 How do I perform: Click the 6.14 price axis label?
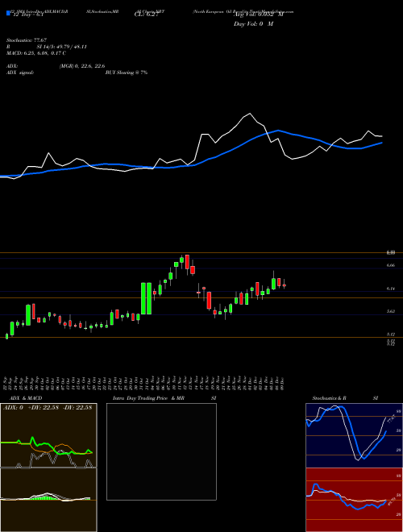tap(390, 289)
